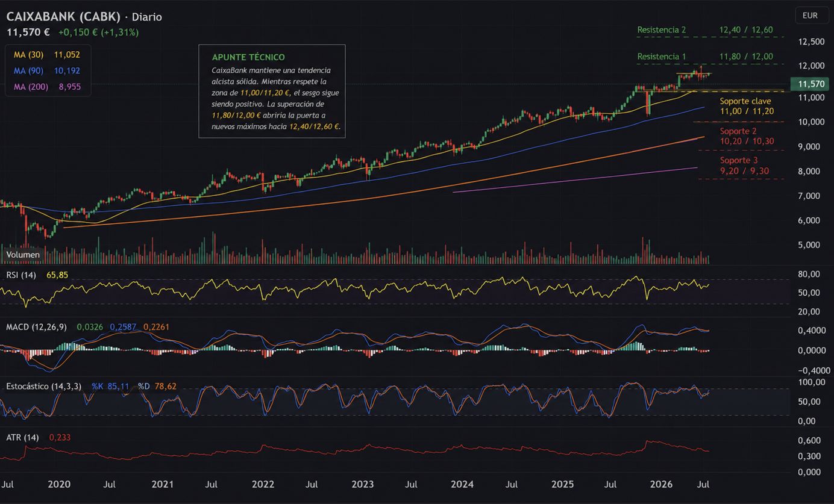Click the CAIXABANK (CABK) chart title
Image resolution: width=834 pixels, height=504 pixels.
(63, 16)
